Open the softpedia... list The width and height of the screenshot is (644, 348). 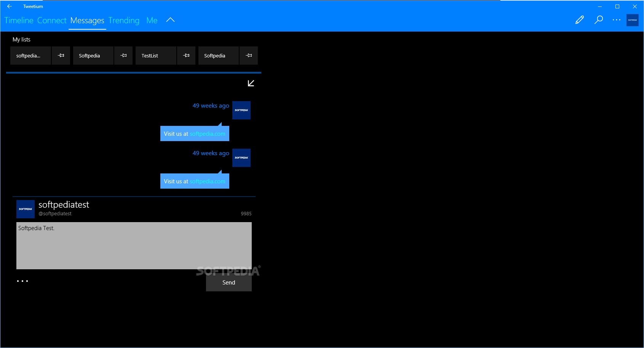click(x=30, y=56)
